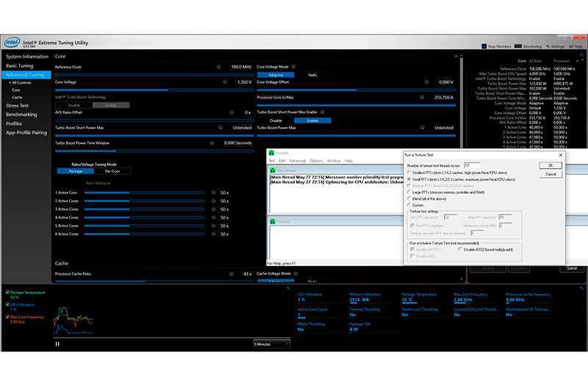Open info icon next to Core Voltage Mode
588x386 pixels.
(293, 66)
